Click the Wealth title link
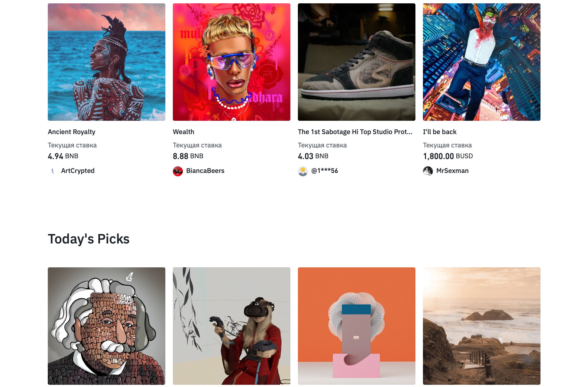The height and width of the screenshot is (387, 588). 183,132
